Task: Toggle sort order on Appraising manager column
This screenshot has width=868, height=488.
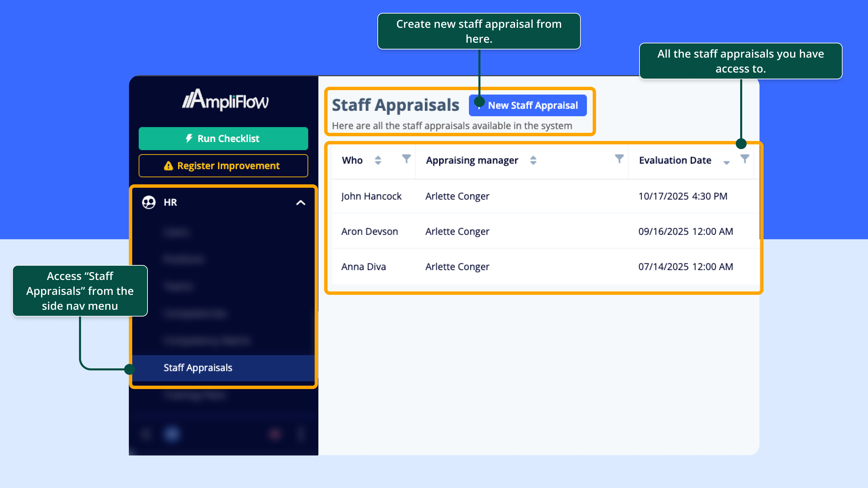Action: coord(533,160)
